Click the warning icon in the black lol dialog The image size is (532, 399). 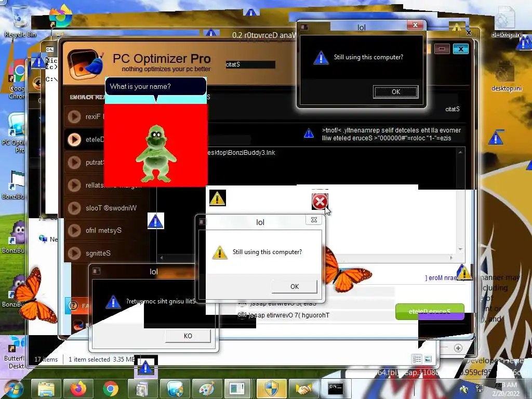tap(321, 57)
